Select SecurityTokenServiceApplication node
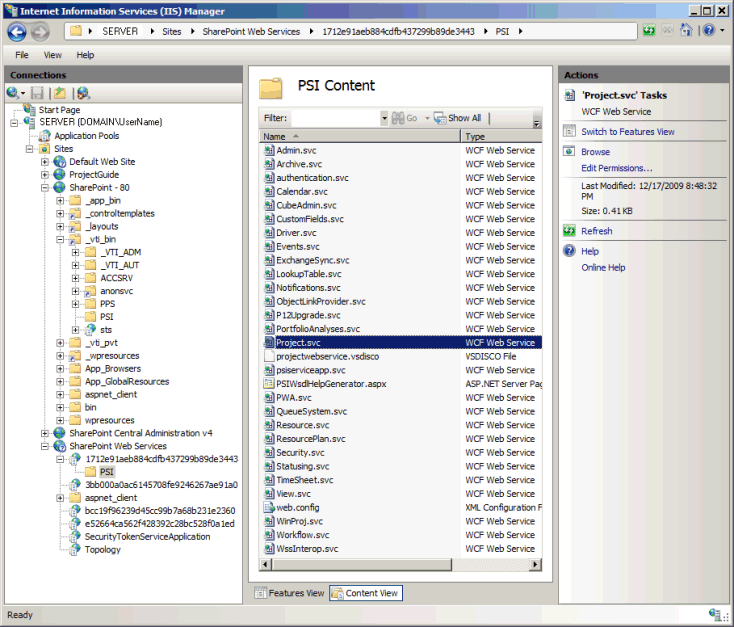This screenshot has width=734, height=627. point(147,537)
